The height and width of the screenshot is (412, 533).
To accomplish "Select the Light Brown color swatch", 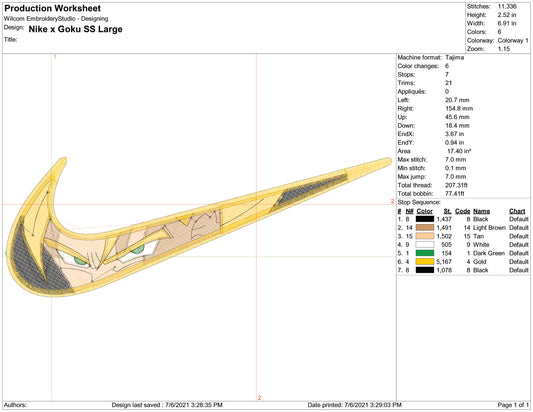I will 425,228.
